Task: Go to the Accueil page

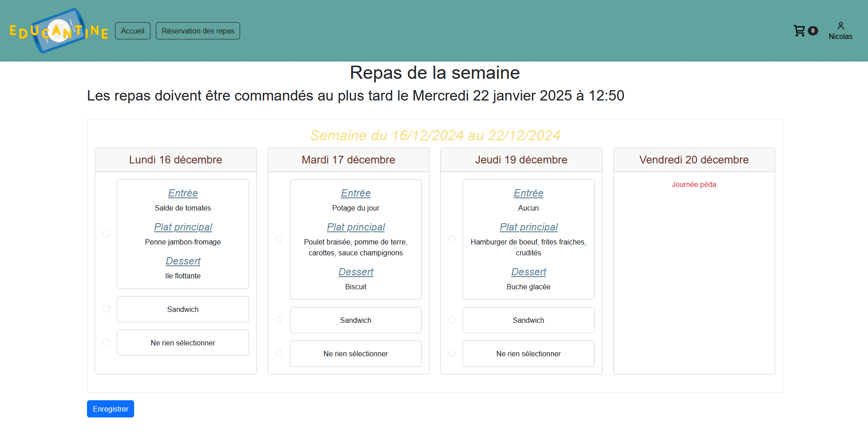Action: pos(132,31)
